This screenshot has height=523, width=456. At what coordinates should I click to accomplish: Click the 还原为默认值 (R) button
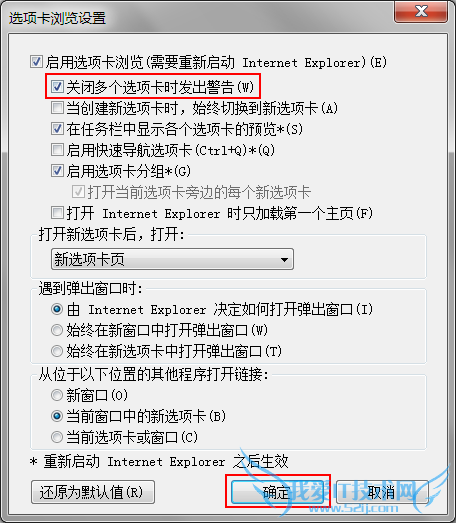pos(93,492)
